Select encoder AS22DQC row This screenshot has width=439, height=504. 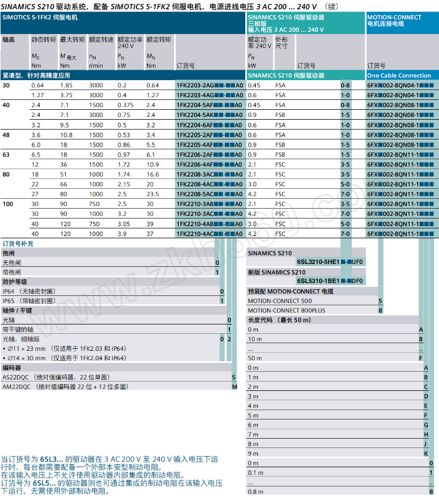(x=56, y=377)
